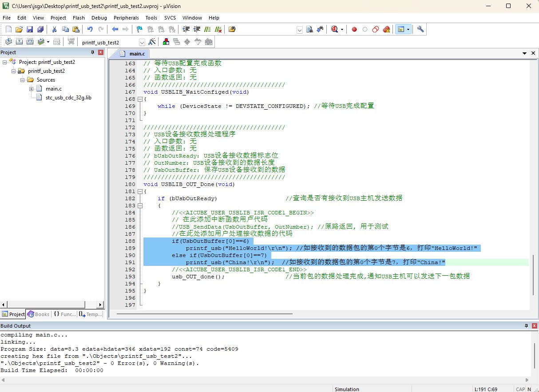Image resolution: width=539 pixels, height=392 pixels.
Task: Unindent the selected text lines
Action: point(197,29)
